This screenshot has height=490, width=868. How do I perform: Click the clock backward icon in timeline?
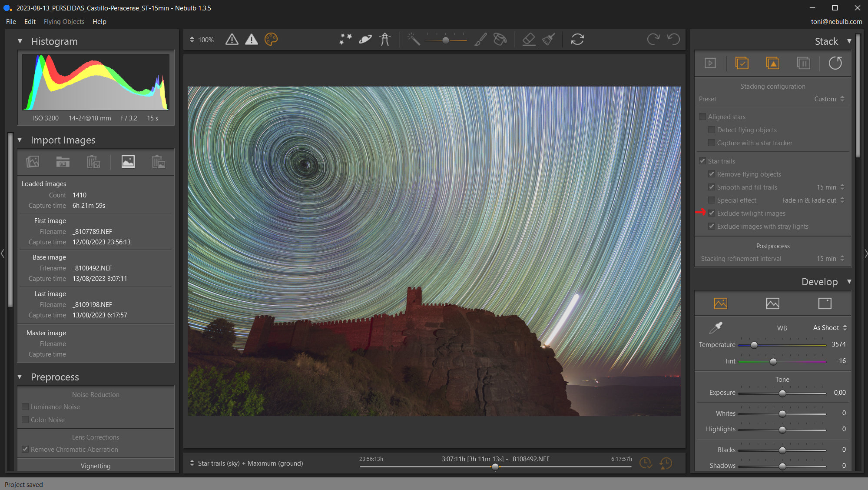[x=666, y=463]
